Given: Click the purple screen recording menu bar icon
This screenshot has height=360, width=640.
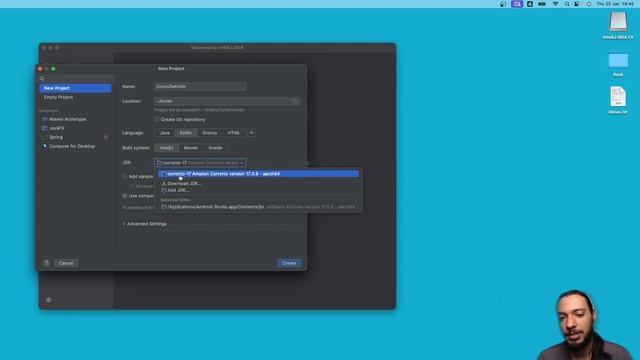Looking at the screenshot, I should [517, 4].
